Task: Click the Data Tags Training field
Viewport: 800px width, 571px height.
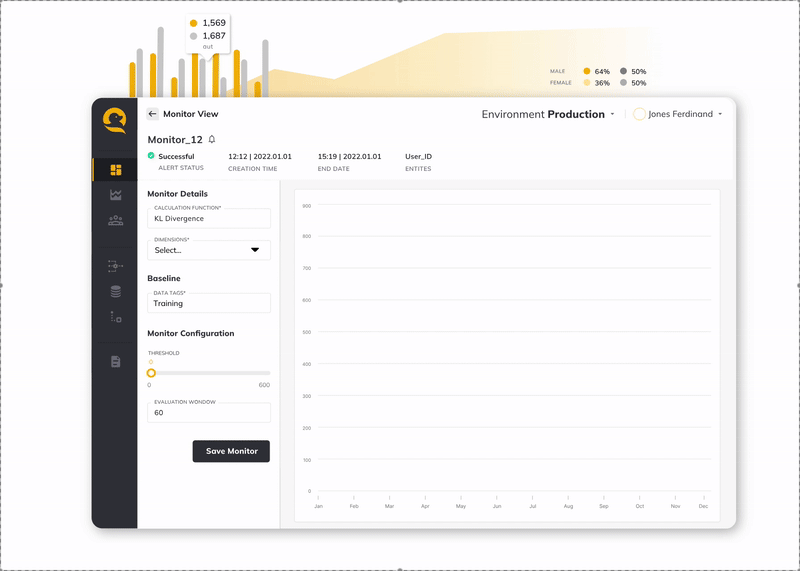Action: (x=209, y=303)
